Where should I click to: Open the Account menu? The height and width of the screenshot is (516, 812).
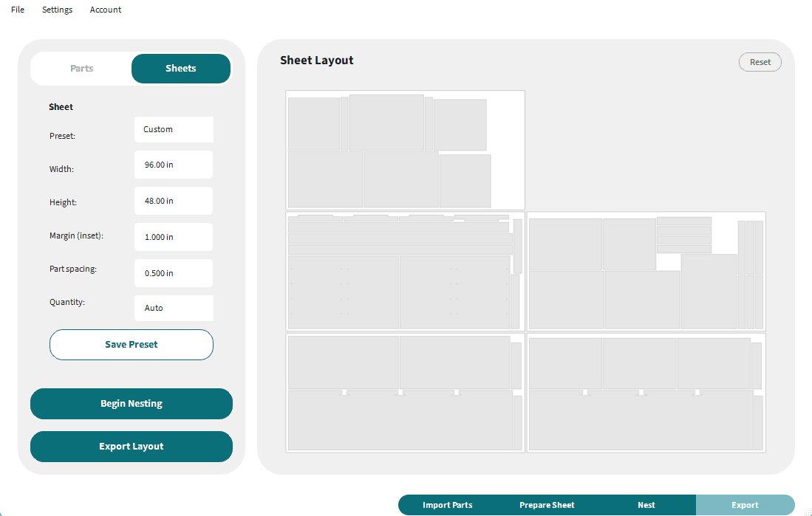[x=105, y=10]
